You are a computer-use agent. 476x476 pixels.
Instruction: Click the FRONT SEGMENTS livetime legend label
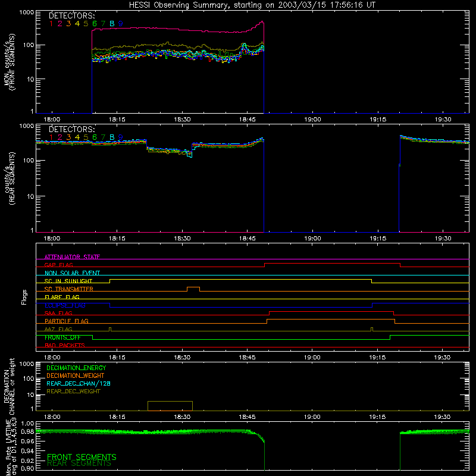[82, 457]
